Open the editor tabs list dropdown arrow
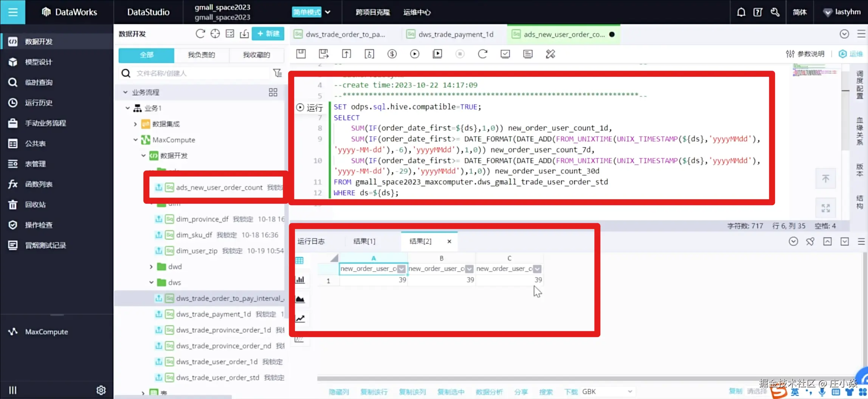The height and width of the screenshot is (399, 868). (x=844, y=34)
